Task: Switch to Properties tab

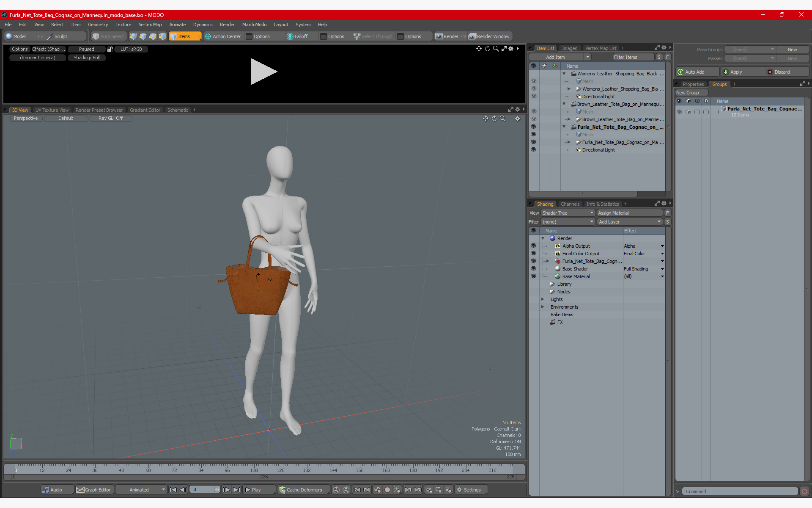Action: [693, 84]
